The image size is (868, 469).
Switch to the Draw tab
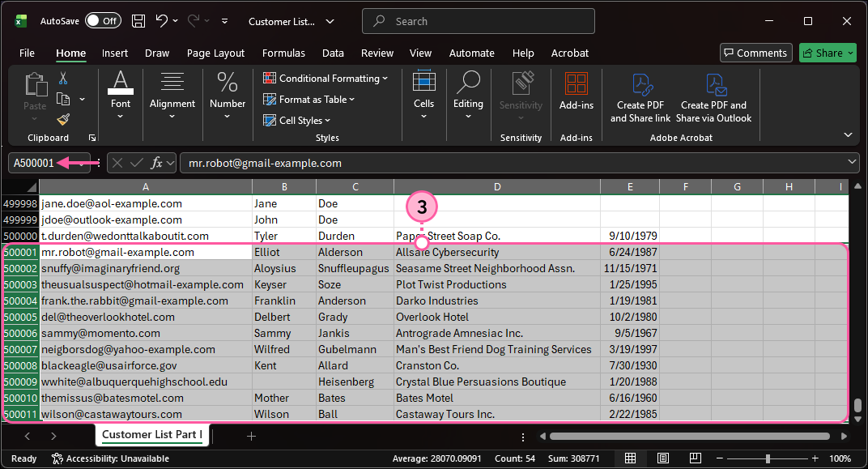tap(156, 53)
